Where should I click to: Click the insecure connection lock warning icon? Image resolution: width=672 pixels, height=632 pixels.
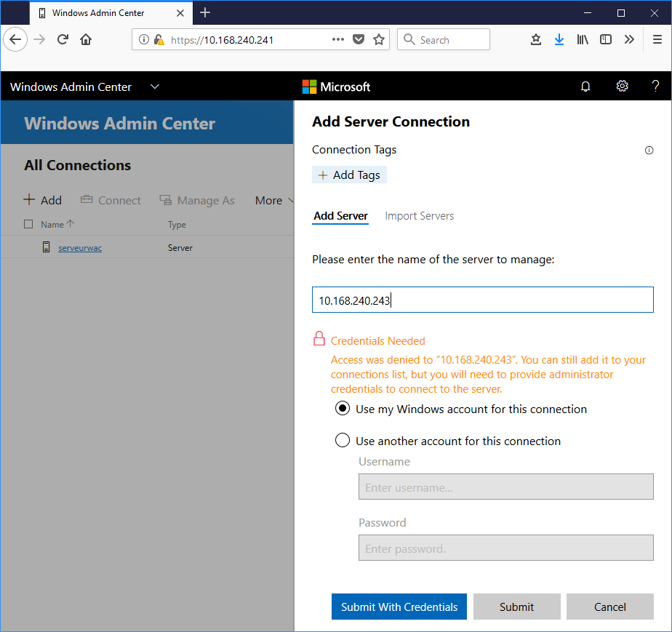(159, 39)
